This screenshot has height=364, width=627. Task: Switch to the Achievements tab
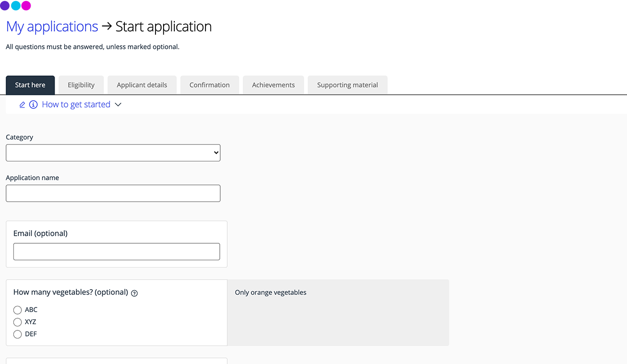(x=273, y=85)
